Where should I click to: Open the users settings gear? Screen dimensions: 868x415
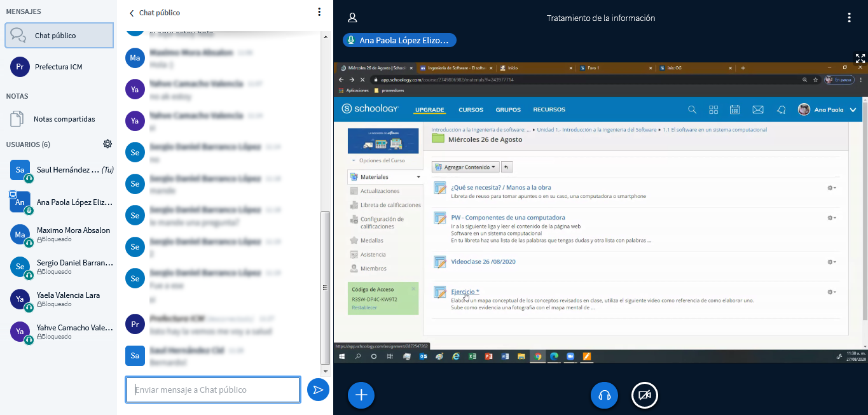pyautogui.click(x=107, y=144)
